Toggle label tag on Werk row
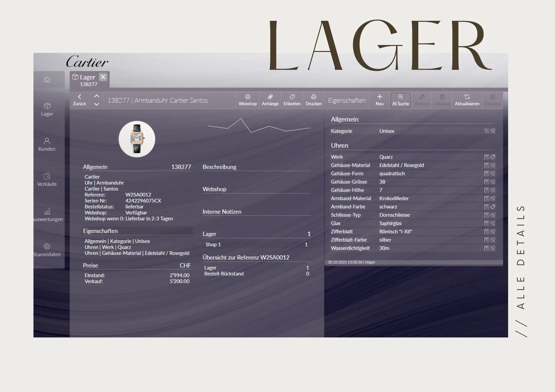The image size is (555, 392). point(493,157)
